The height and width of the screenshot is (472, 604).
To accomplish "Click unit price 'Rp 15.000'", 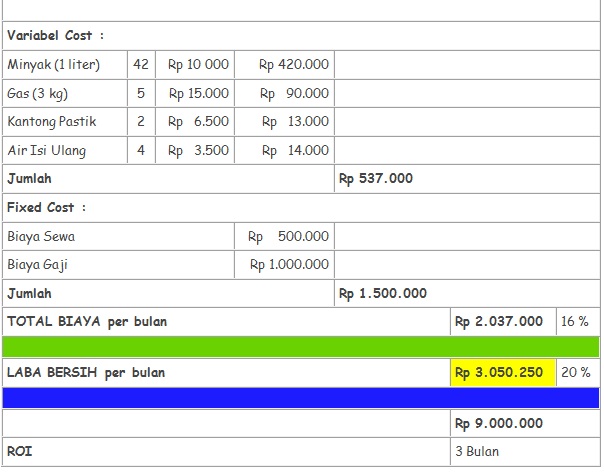I will coord(195,93).
